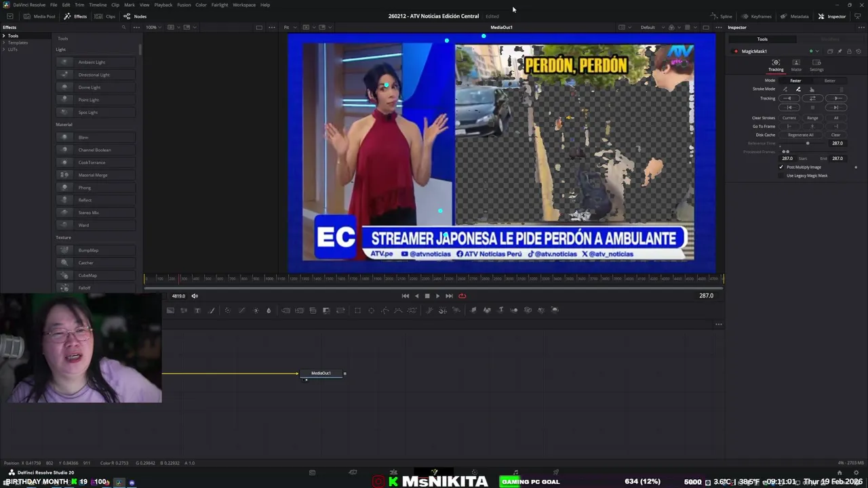This screenshot has width=868, height=488.
Task: Play forward
Action: pos(437,296)
